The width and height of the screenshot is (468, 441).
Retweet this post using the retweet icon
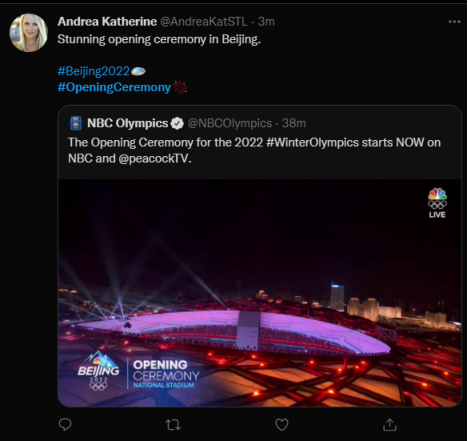173,424
